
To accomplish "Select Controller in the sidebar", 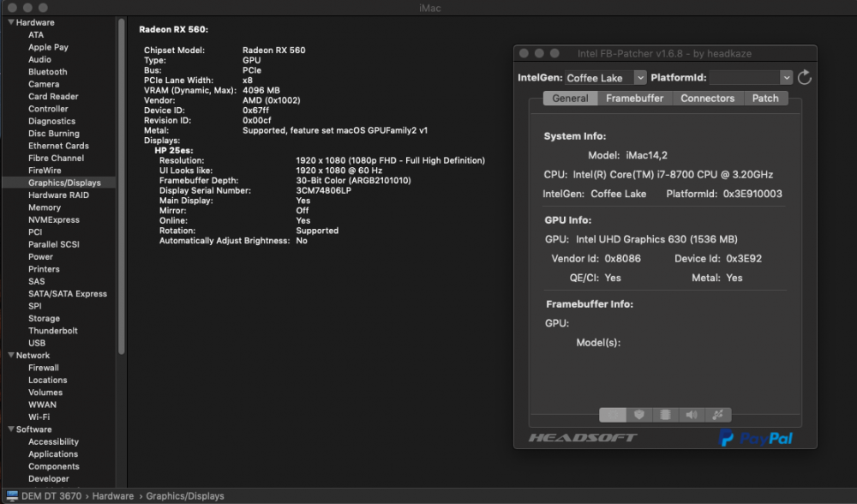I will (x=48, y=109).
